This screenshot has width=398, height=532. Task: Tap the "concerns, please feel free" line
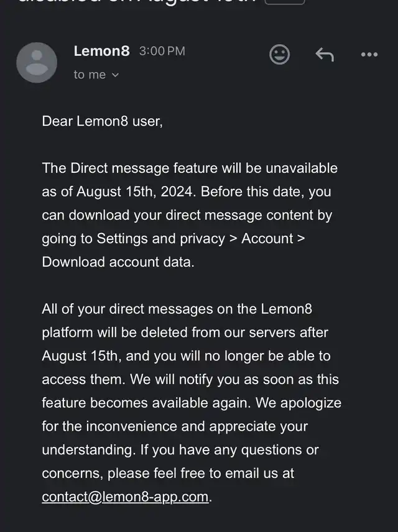pyautogui.click(x=168, y=474)
